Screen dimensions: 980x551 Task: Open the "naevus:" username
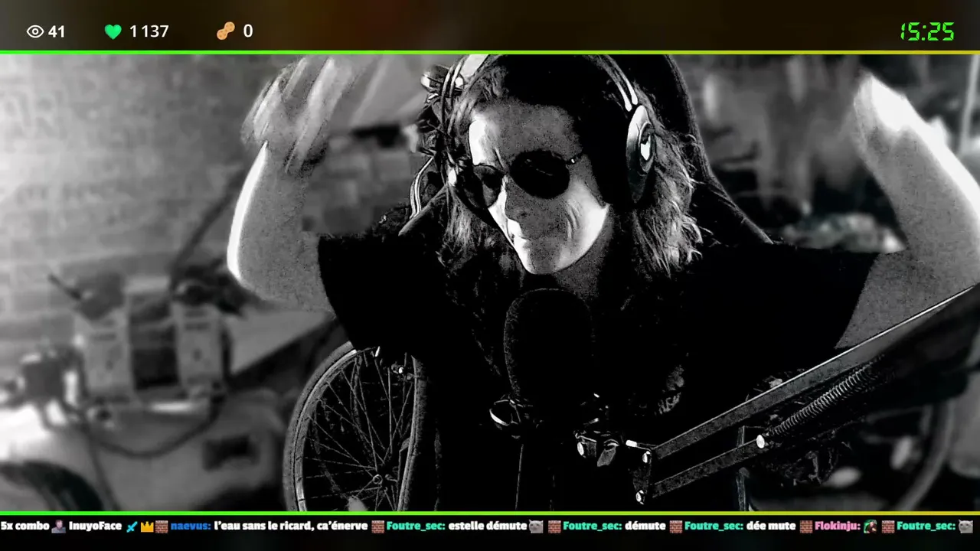click(x=191, y=527)
